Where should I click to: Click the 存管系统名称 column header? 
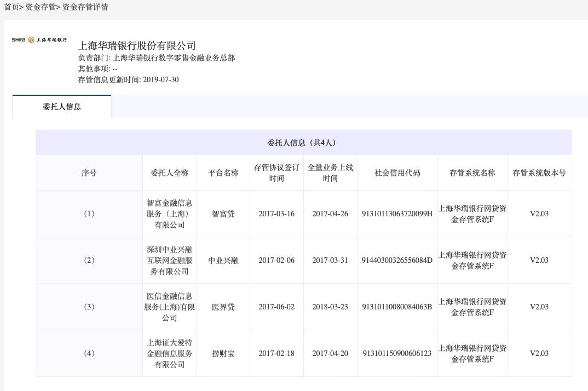472,173
